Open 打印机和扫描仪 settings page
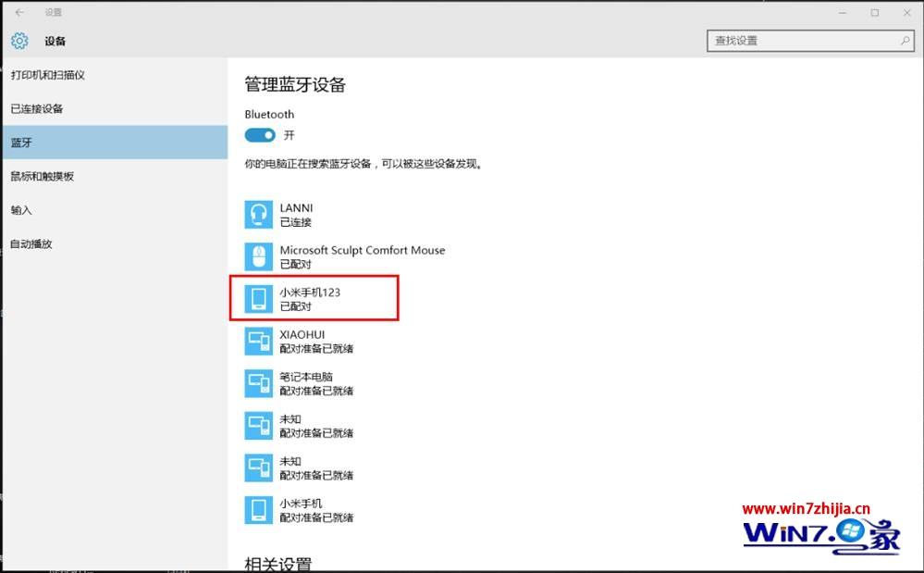 click(115, 75)
